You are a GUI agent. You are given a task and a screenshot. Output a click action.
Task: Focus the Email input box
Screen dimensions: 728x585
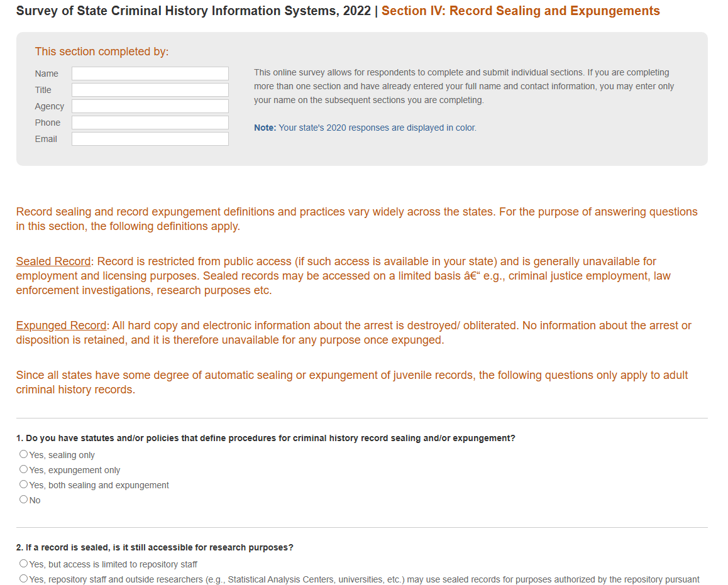[150, 139]
